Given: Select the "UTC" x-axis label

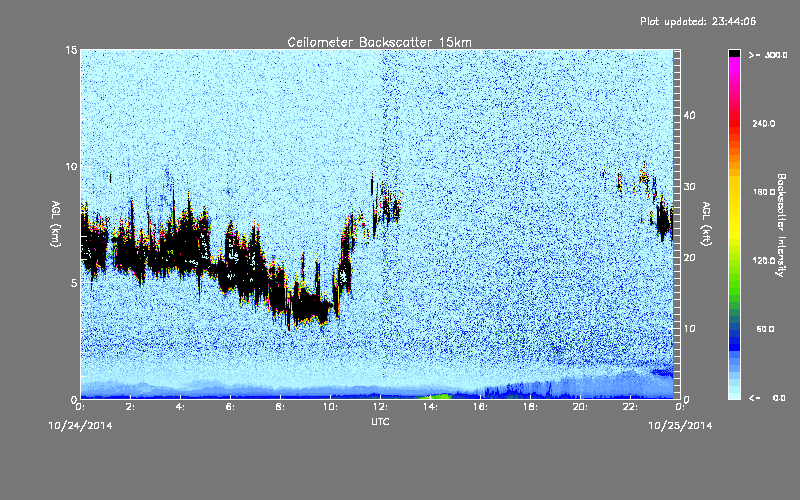Looking at the screenshot, I should point(380,421).
